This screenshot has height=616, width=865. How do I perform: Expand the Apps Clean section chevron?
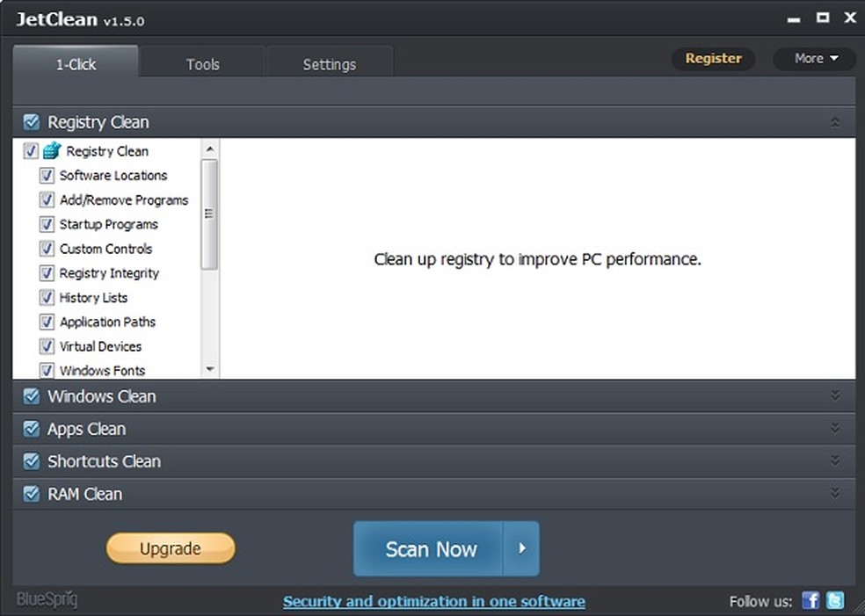pyautogui.click(x=835, y=428)
